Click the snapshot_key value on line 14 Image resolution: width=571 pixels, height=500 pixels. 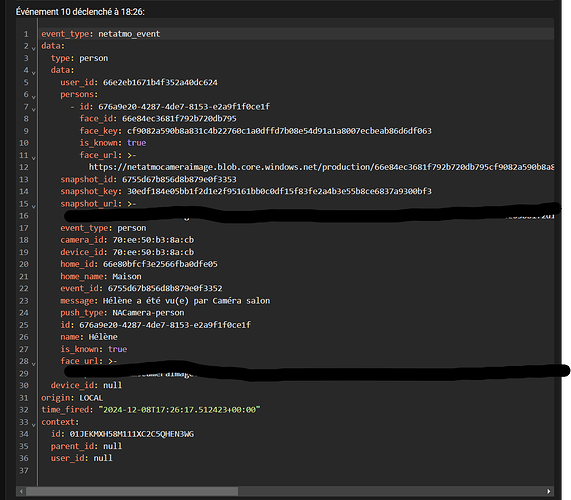tap(279, 191)
